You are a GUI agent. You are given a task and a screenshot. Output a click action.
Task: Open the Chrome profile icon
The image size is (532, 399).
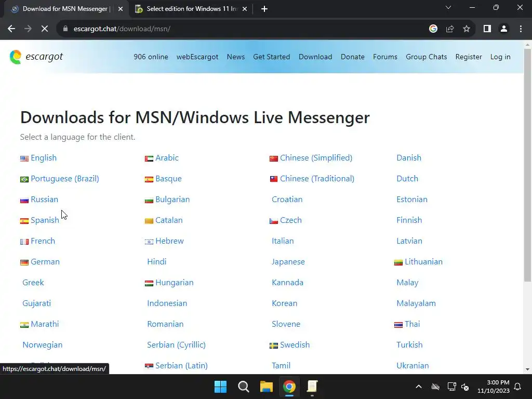tap(504, 29)
